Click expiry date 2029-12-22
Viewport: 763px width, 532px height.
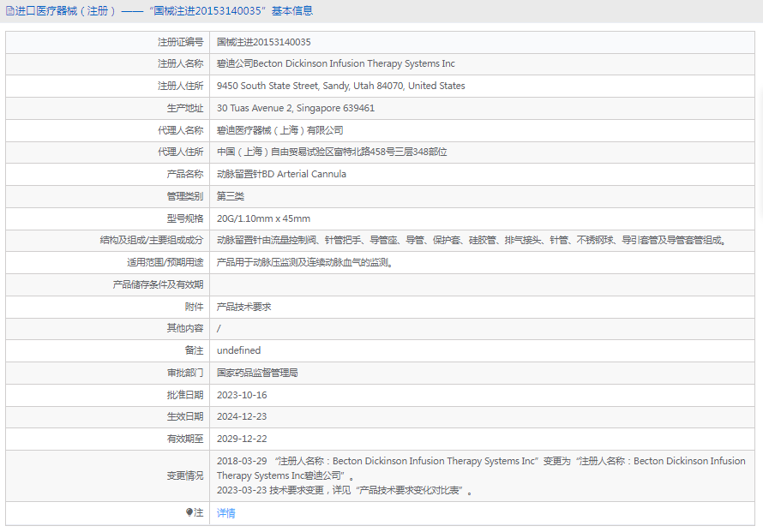(x=242, y=439)
